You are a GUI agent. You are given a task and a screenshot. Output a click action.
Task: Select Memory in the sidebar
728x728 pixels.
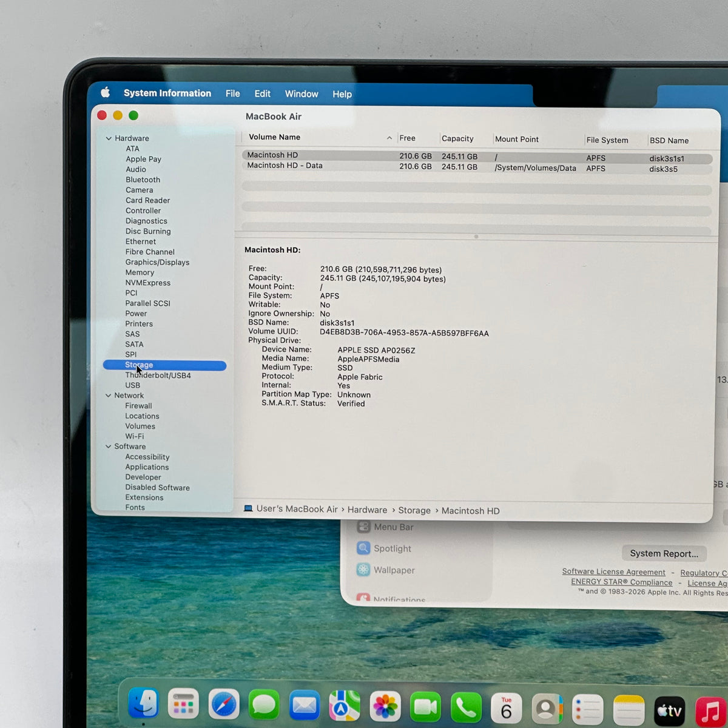coord(140,272)
